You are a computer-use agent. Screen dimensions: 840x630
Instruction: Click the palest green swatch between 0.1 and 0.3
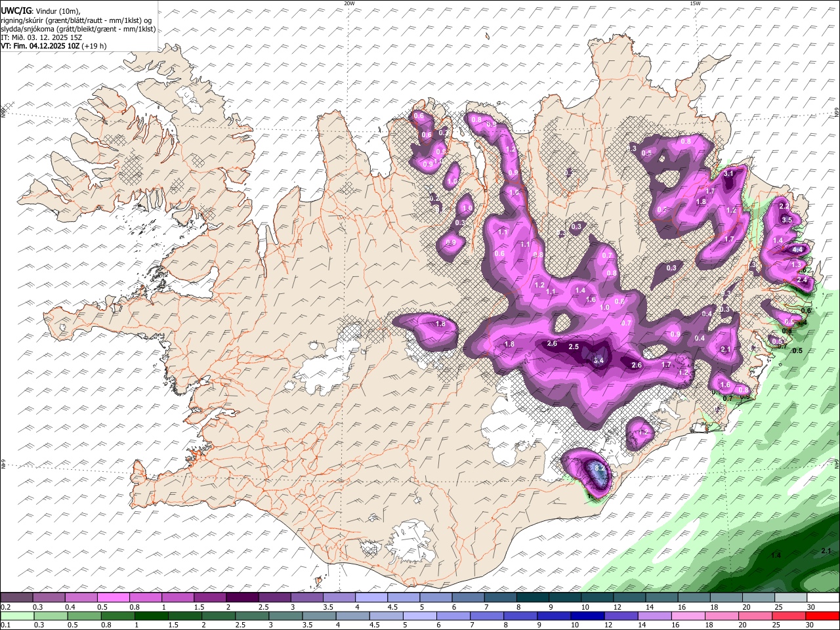(16, 616)
